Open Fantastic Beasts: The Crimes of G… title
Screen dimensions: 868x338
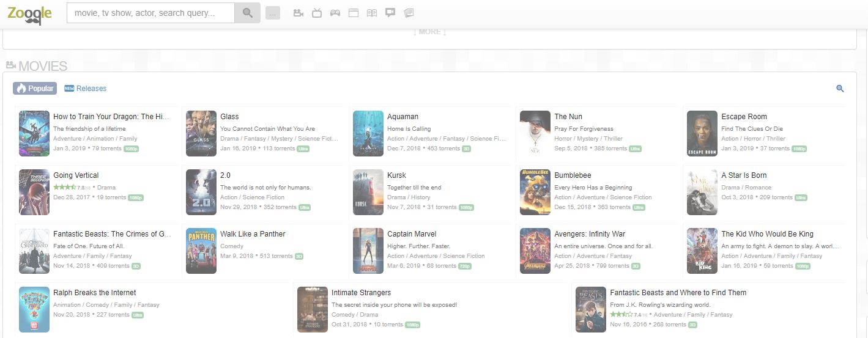(x=113, y=234)
